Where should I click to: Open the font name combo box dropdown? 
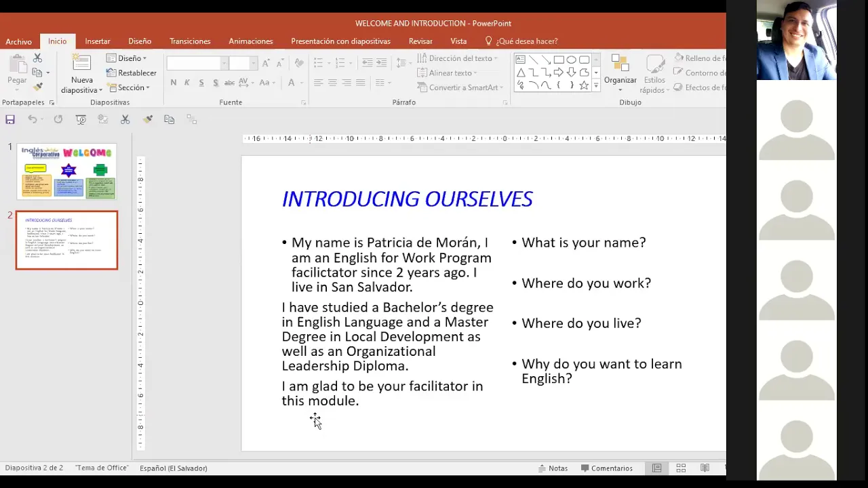coord(224,63)
